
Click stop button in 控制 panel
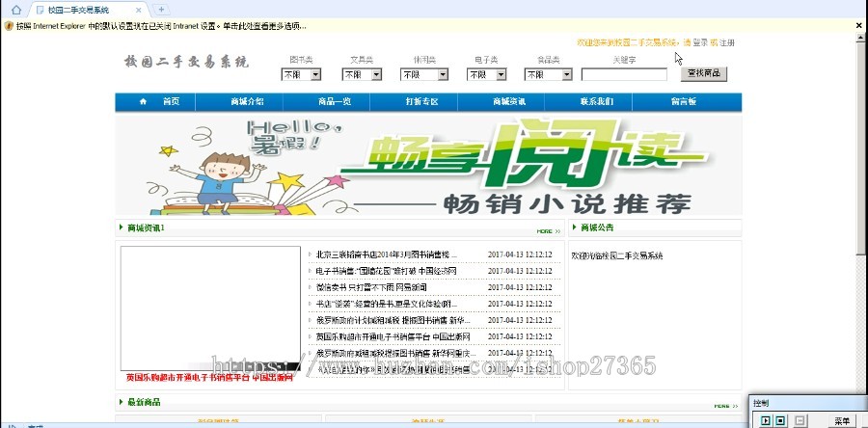pos(780,421)
